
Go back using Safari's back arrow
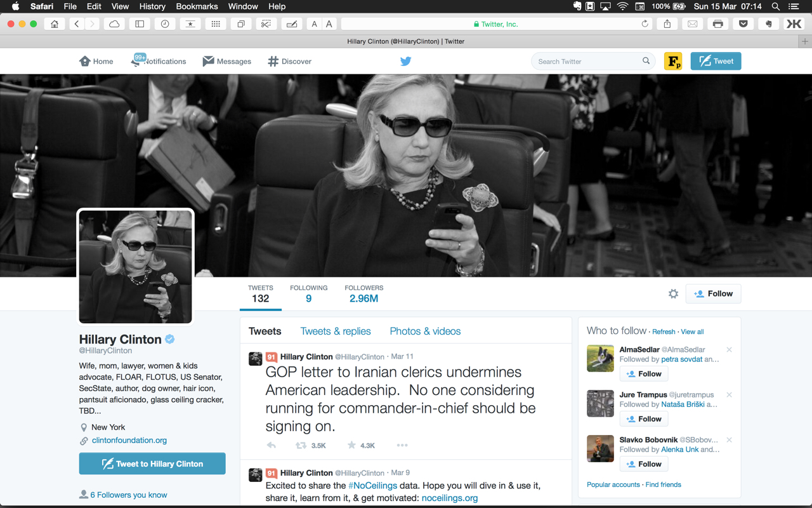pos(76,24)
